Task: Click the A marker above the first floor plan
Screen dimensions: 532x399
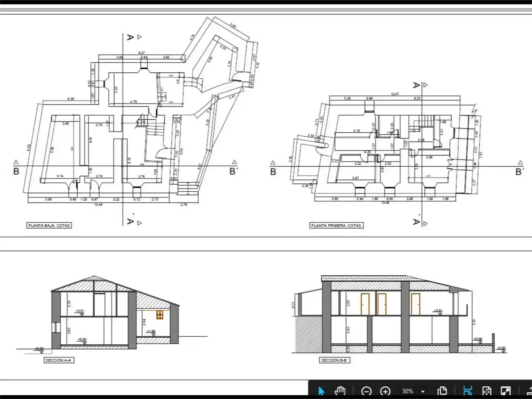Action: tap(416, 85)
